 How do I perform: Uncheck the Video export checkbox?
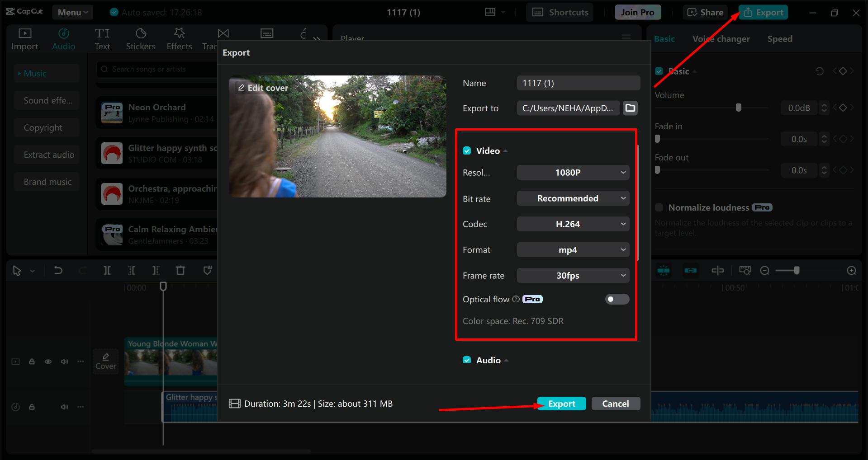(467, 151)
